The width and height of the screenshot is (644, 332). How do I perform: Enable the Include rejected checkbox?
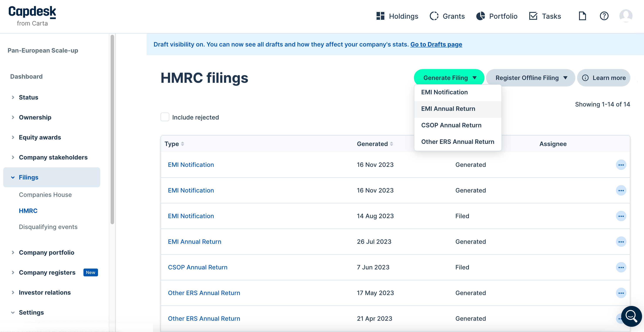pyautogui.click(x=165, y=117)
